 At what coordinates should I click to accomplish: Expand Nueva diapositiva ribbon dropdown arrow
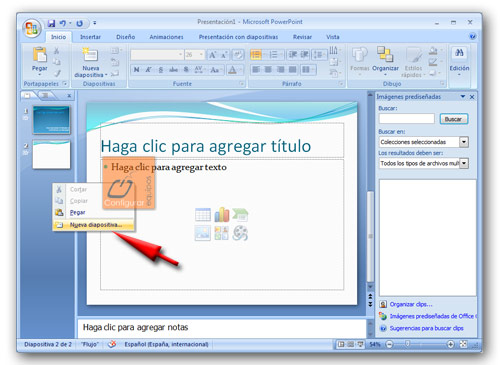pos(106,75)
